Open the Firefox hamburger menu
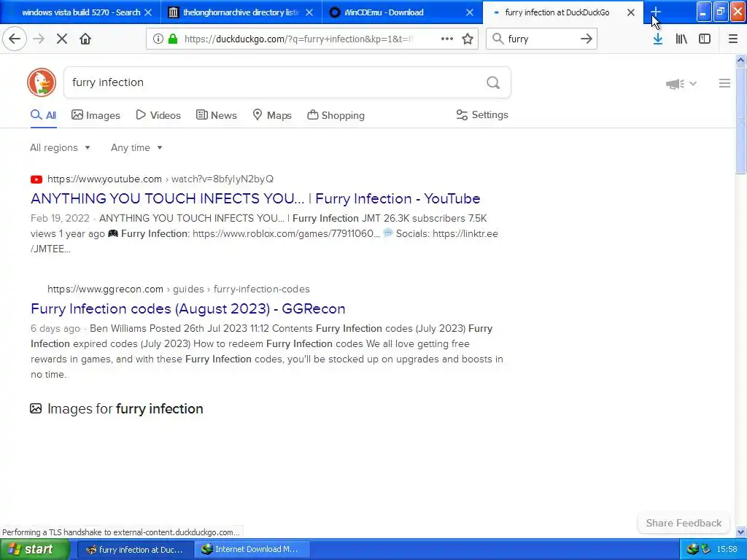The image size is (747, 560). click(x=732, y=39)
